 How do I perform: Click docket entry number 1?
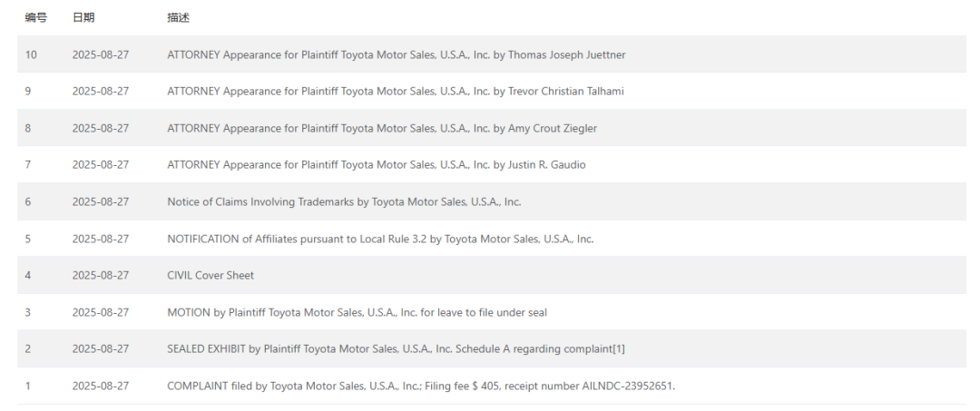point(28,386)
